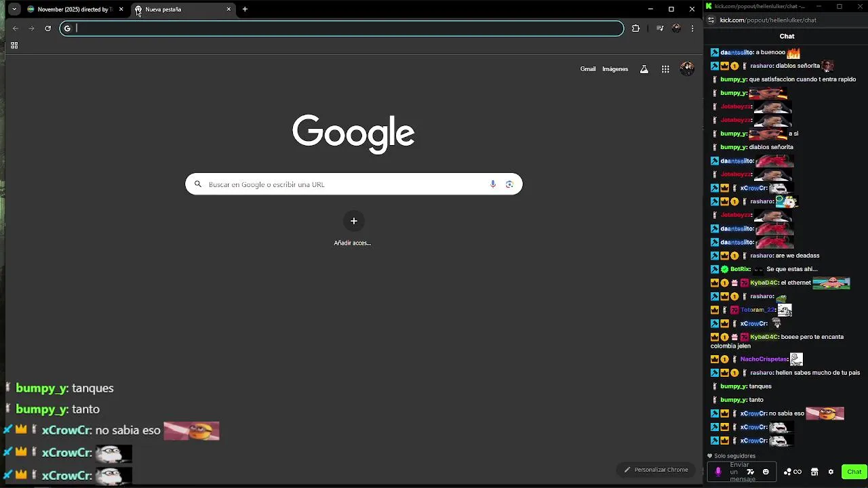Screen dimensions: 868x488
Task: Open the bookmarks bar apps grid icon
Action: pyautogui.click(x=14, y=45)
